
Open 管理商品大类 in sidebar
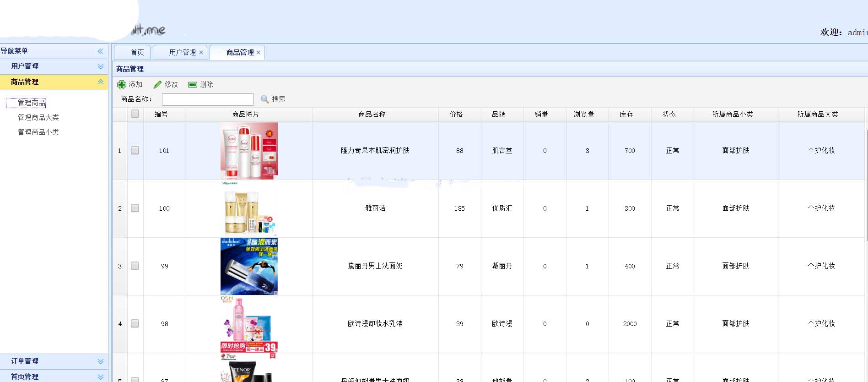(38, 118)
